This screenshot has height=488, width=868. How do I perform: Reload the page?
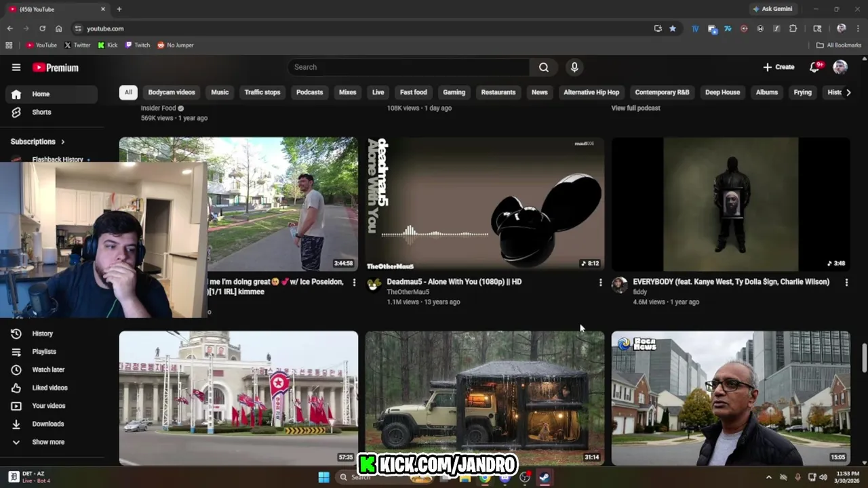tap(42, 28)
